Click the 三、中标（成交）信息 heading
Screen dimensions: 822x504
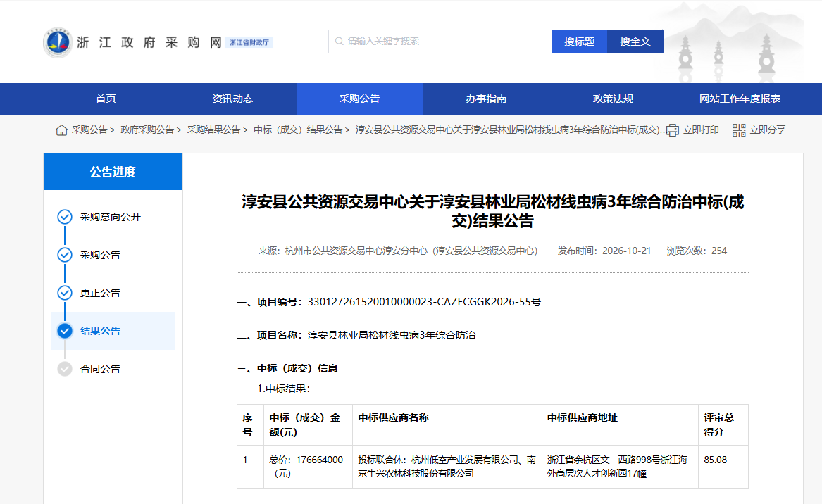287,368
